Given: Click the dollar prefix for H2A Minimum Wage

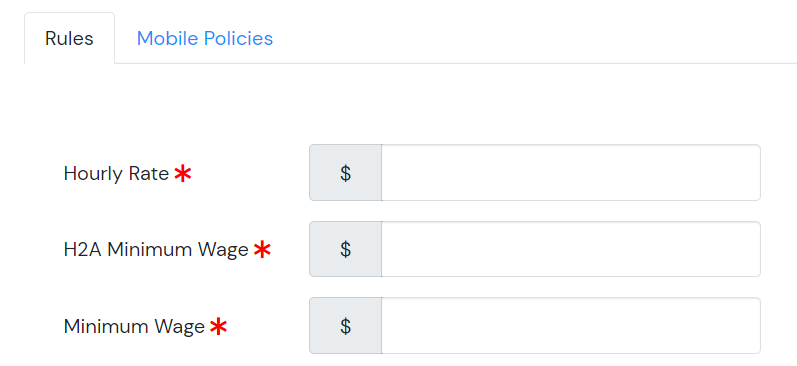Looking at the screenshot, I should 346,249.
